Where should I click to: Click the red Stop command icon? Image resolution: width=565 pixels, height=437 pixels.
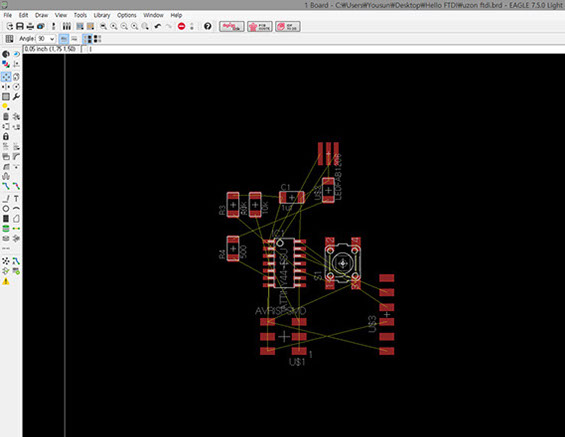pos(182,26)
